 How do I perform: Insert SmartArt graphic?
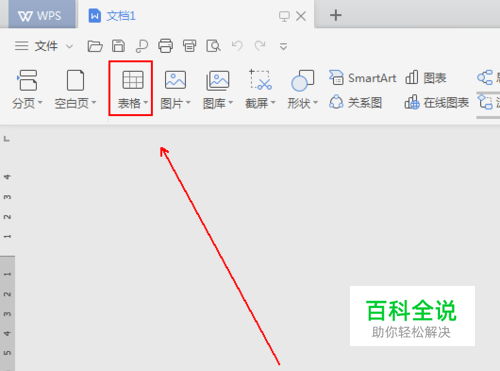click(362, 78)
